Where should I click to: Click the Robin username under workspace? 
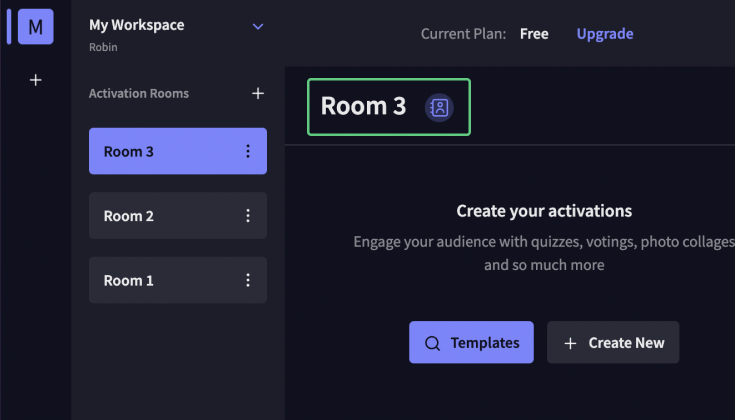(x=103, y=46)
